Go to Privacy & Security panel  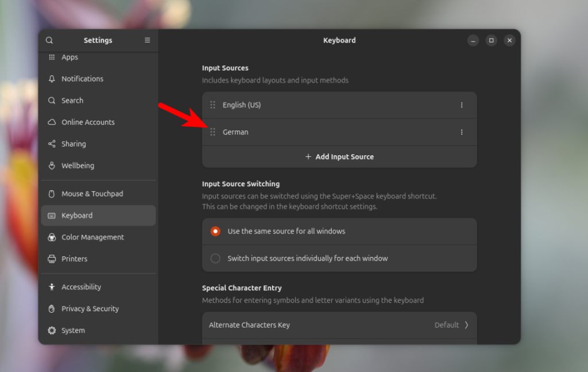click(90, 309)
